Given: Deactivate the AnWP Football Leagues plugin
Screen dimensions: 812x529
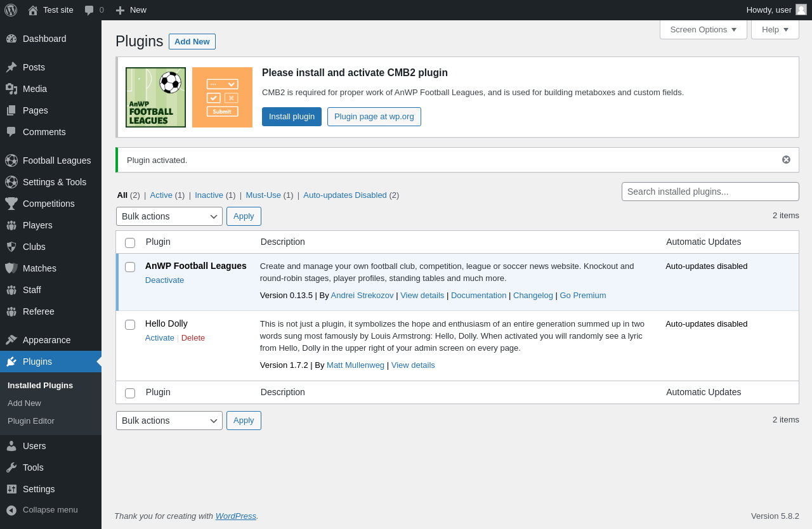Looking at the screenshot, I should 164,280.
